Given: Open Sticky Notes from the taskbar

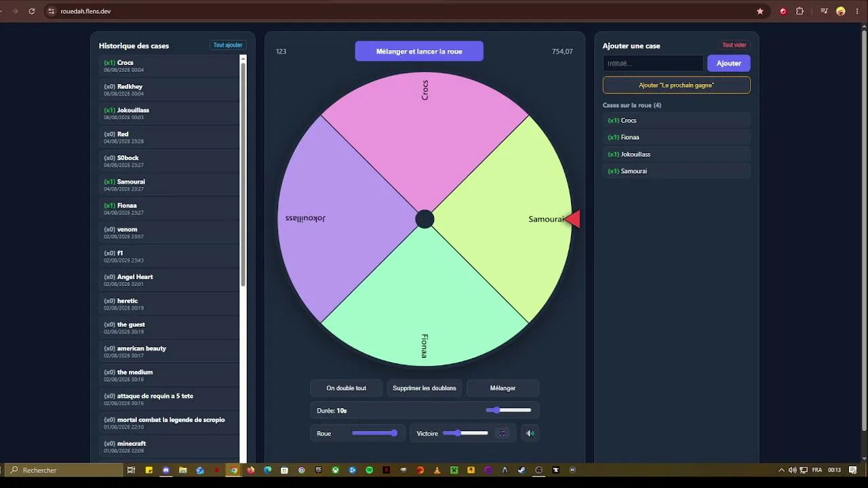Looking at the screenshot, I should coord(149,470).
